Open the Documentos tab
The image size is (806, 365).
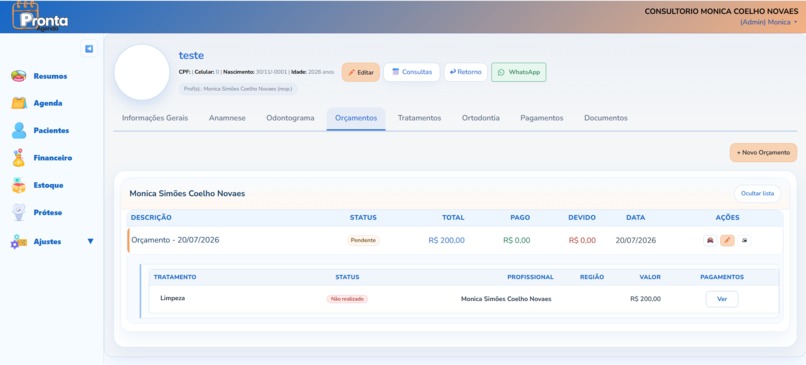(606, 118)
